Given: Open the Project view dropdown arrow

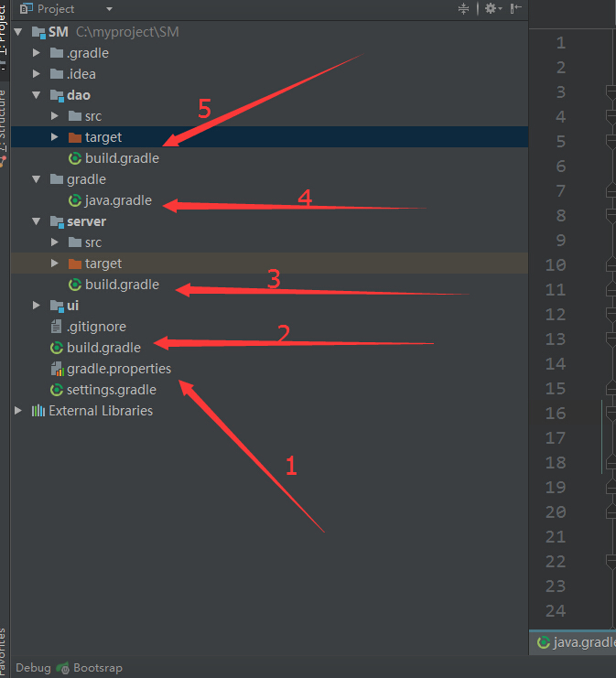Looking at the screenshot, I should click(109, 9).
